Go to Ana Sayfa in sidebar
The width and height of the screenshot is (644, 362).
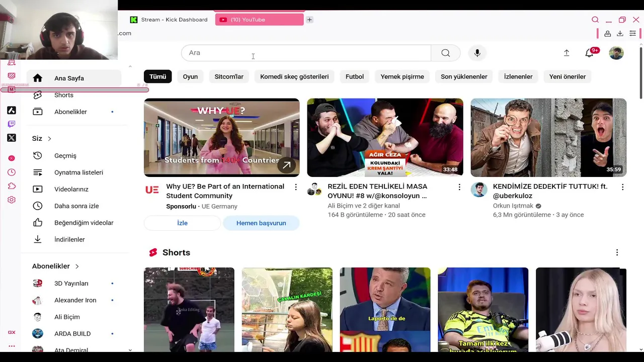pyautogui.click(x=74, y=78)
